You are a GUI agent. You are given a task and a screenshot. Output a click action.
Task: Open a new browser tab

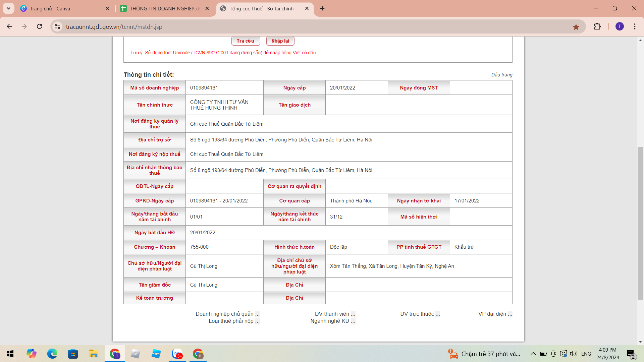(x=322, y=8)
